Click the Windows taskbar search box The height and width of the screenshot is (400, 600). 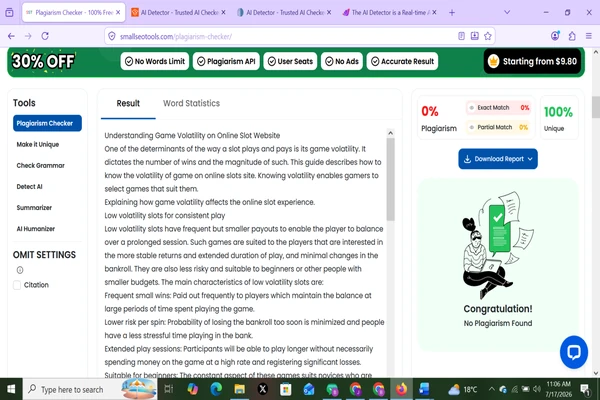(x=90, y=389)
